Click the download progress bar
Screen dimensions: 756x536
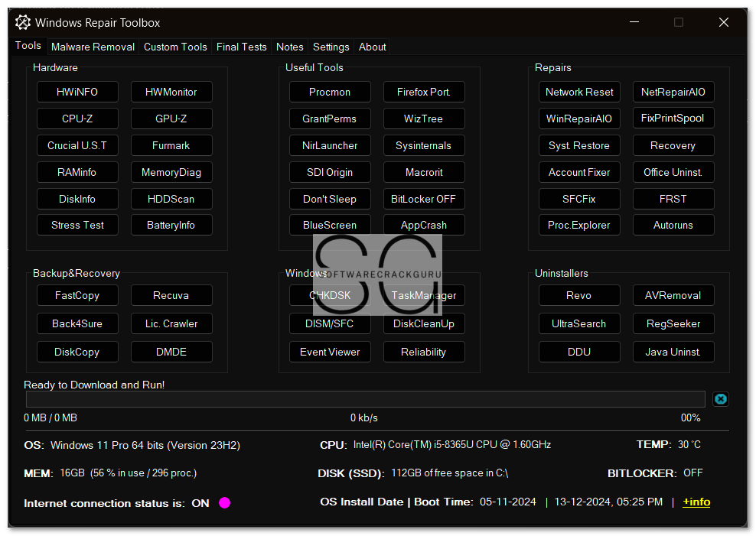(366, 398)
